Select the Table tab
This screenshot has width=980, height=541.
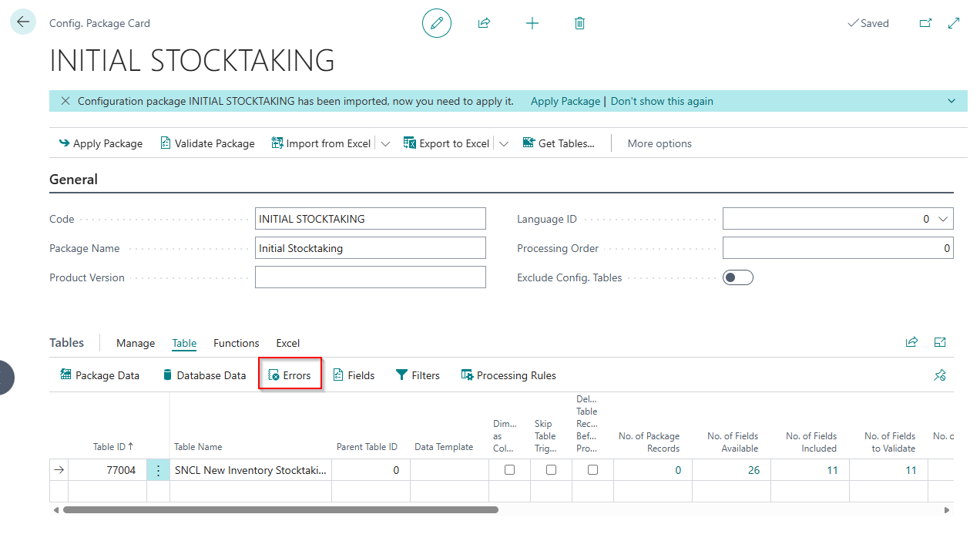[184, 343]
